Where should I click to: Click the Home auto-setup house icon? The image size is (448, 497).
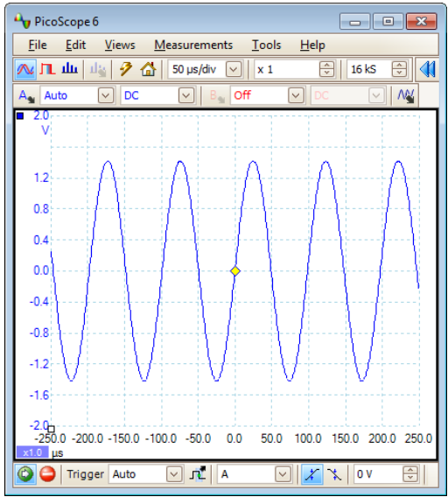pyautogui.click(x=148, y=69)
